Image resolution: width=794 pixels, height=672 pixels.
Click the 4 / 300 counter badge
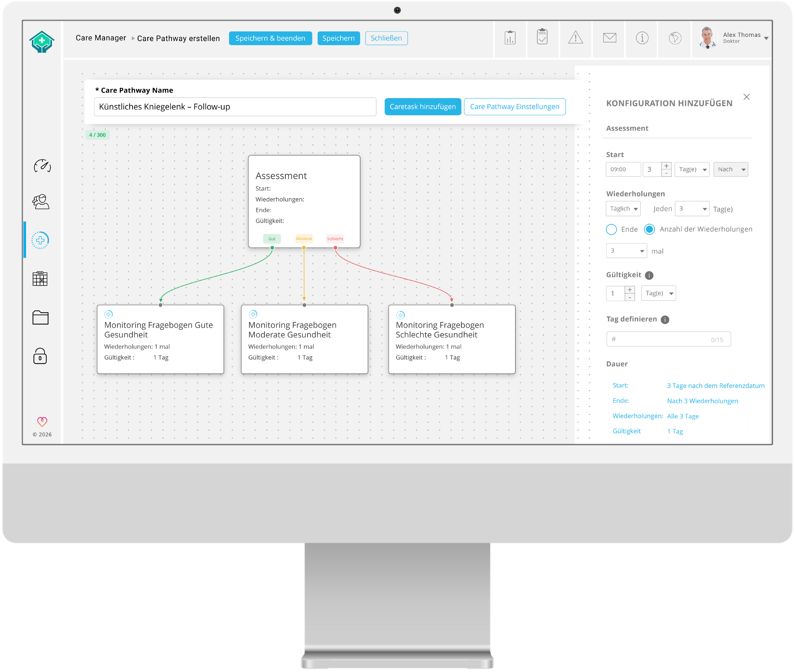point(97,135)
